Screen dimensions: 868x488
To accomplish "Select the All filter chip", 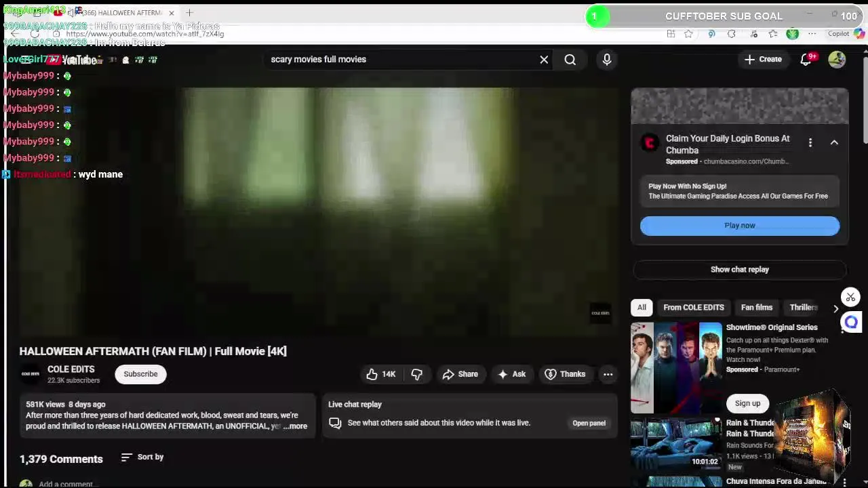I will (x=642, y=308).
